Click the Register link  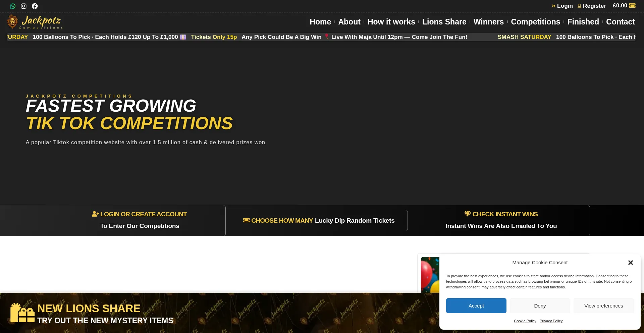pos(594,6)
